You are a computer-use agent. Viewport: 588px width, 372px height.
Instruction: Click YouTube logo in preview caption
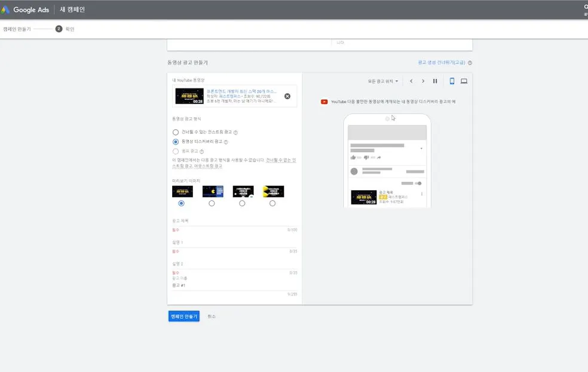324,102
